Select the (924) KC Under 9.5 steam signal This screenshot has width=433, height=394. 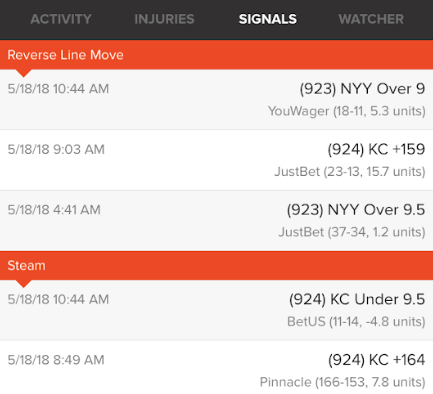click(216, 310)
